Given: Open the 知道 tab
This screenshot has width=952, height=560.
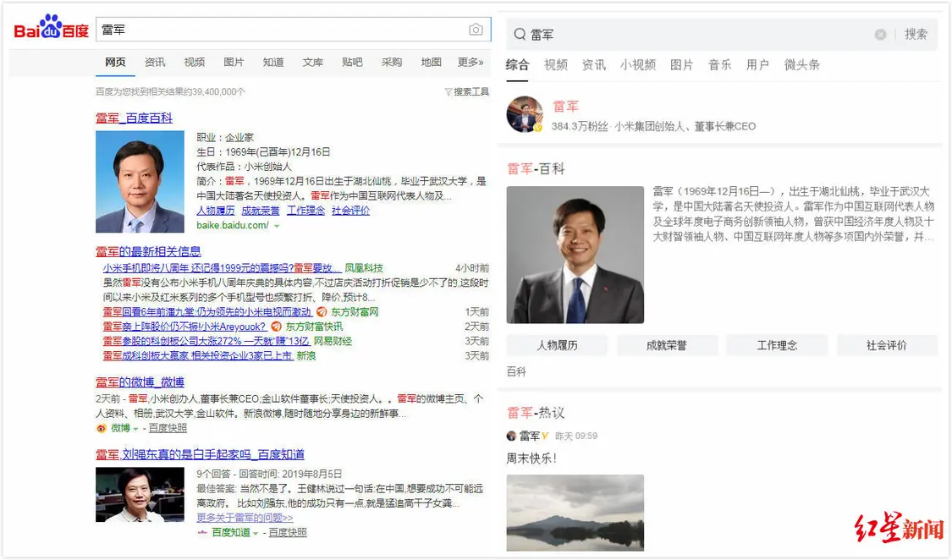Looking at the screenshot, I should click(x=273, y=62).
